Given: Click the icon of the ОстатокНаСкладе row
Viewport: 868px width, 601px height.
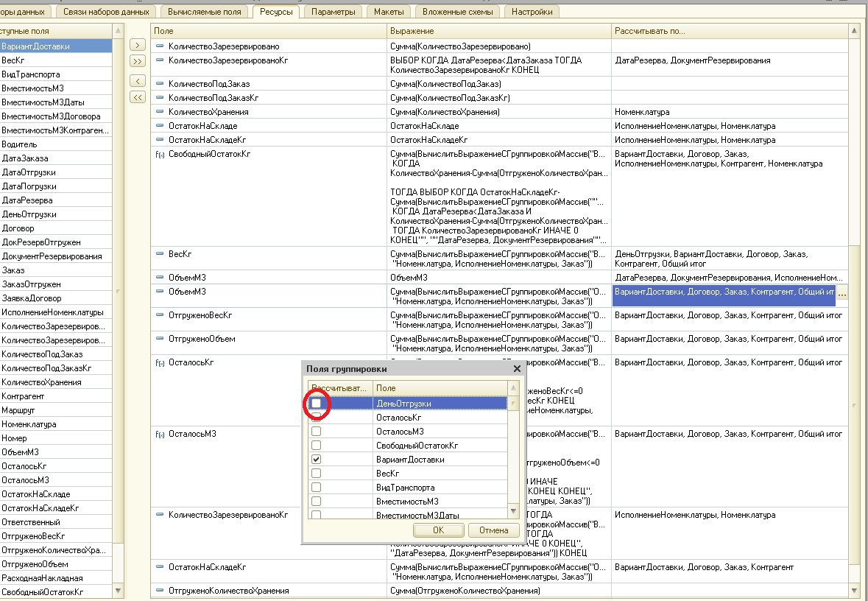Looking at the screenshot, I should [160, 126].
